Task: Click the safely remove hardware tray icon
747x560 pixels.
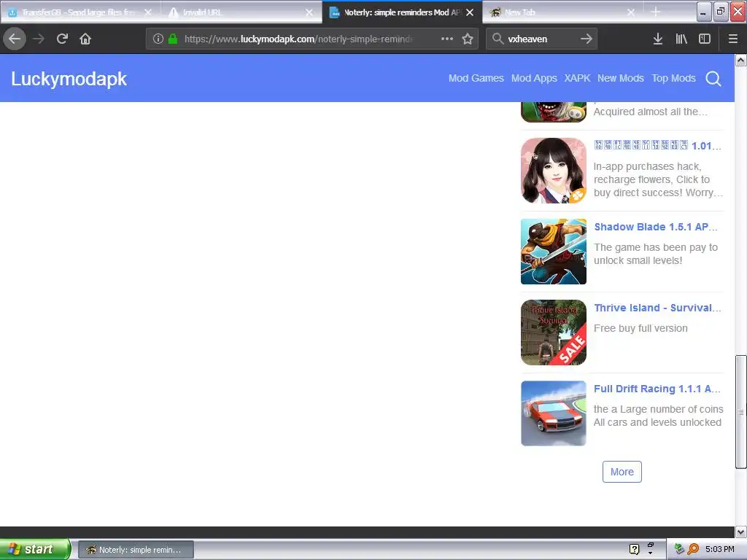Action: [x=679, y=549]
